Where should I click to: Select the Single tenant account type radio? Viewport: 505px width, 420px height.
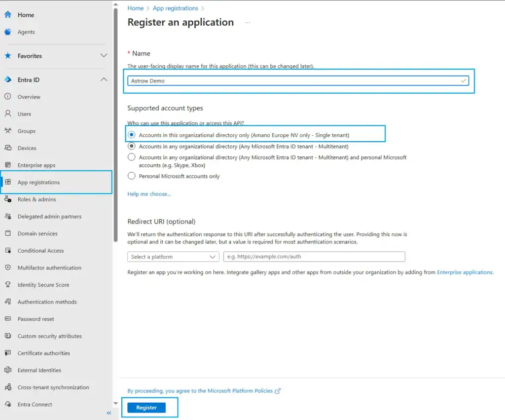131,135
